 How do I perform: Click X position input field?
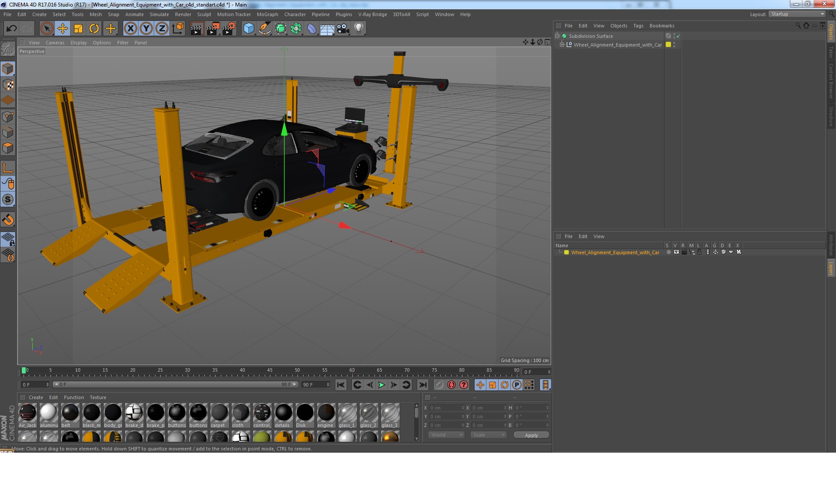pyautogui.click(x=447, y=408)
